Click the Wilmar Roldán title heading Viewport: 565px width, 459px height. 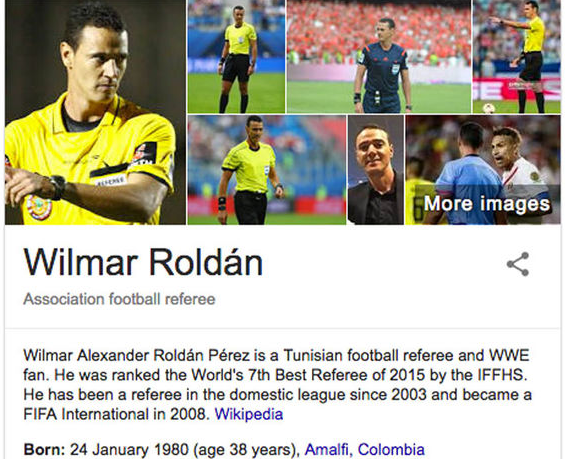click(x=143, y=262)
